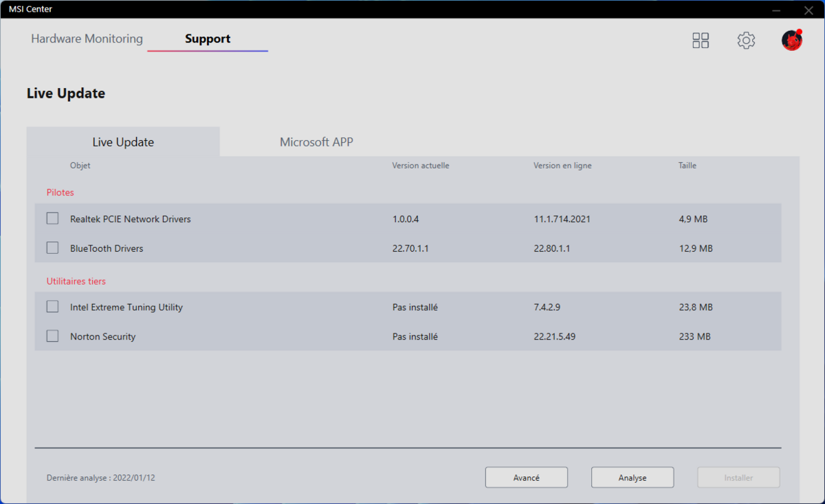This screenshot has width=825, height=504.
Task: Open the settings gear icon
Action: (746, 41)
